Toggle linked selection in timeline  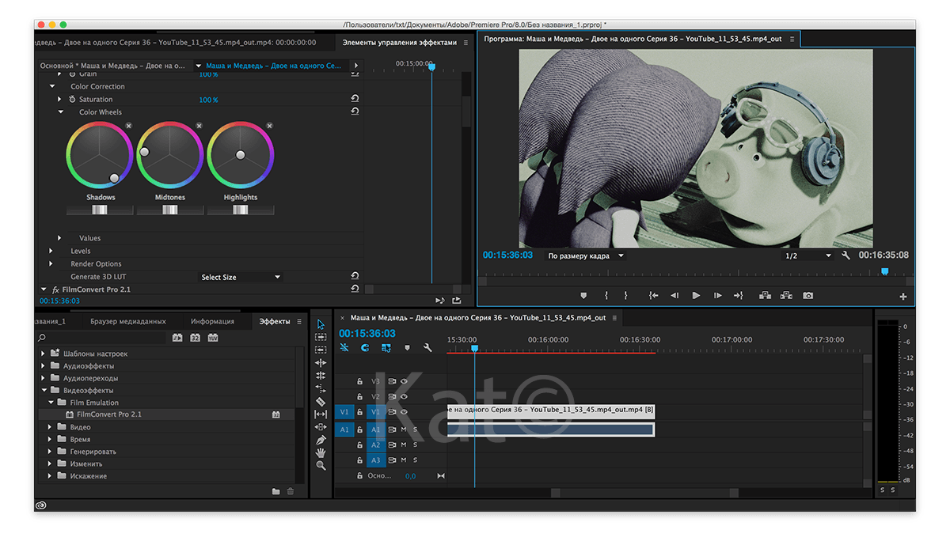point(386,348)
